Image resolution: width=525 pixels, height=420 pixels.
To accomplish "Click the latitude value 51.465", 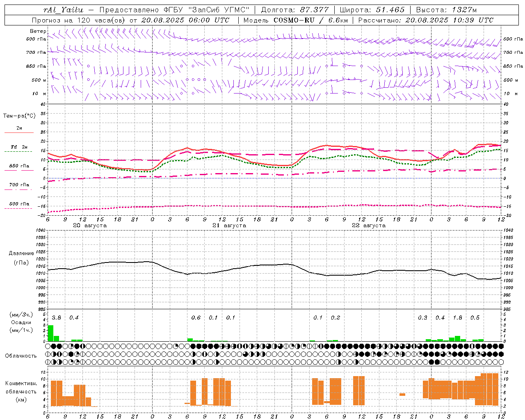I will [390, 9].
